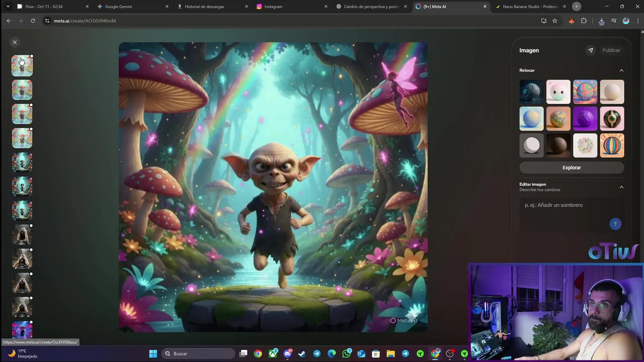Submit edit with the blue arrow button

(x=615, y=224)
